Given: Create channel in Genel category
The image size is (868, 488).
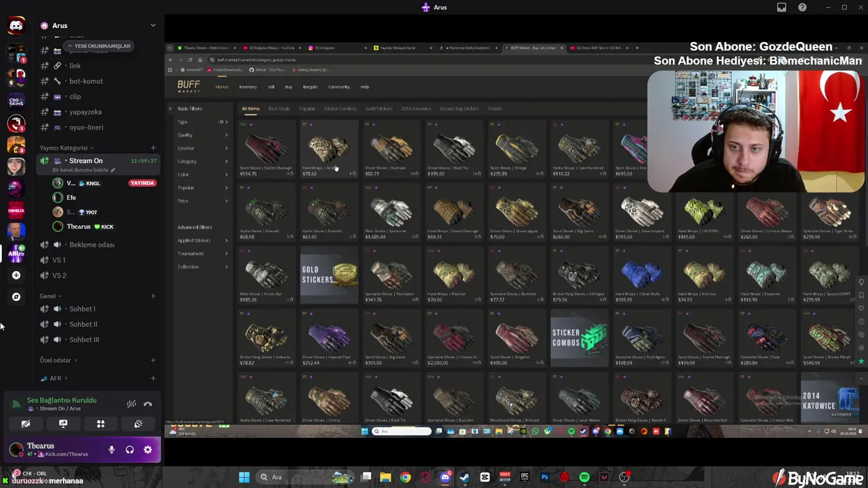Looking at the screenshot, I should coord(153,296).
